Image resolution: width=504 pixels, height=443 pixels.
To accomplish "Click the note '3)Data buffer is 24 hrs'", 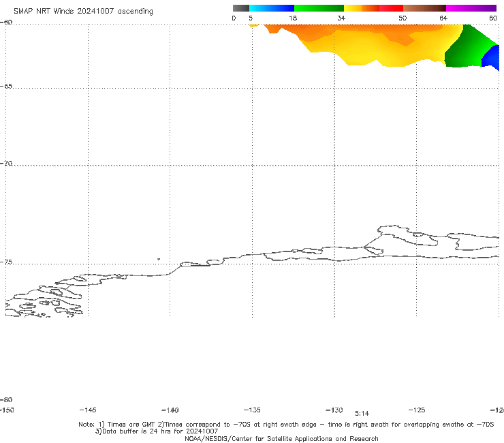I will 157,431.
